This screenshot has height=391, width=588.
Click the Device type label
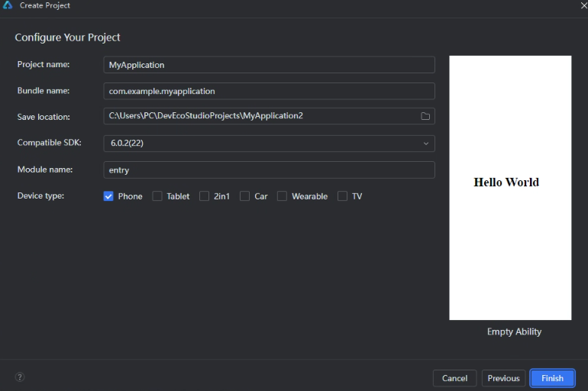click(40, 195)
